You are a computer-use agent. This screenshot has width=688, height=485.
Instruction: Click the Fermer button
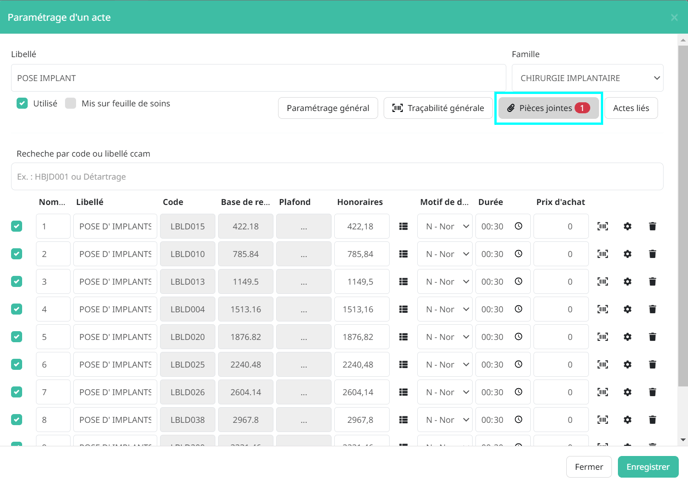coord(589,467)
